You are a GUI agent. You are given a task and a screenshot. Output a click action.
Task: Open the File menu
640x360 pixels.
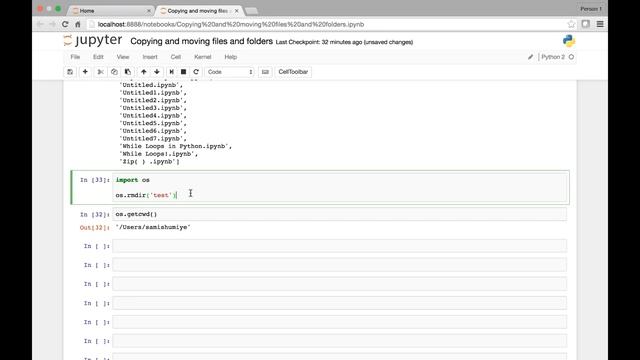click(75, 57)
